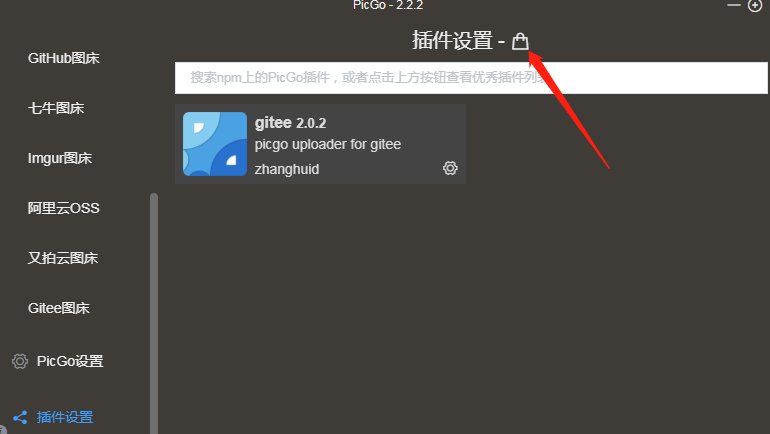770x434 pixels.
Task: Open the PicGo设置 menu label
Action: [x=70, y=361]
